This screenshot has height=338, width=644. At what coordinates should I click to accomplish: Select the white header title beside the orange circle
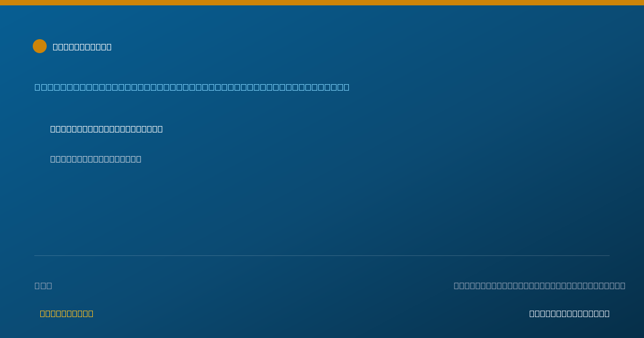pyautogui.click(x=82, y=47)
